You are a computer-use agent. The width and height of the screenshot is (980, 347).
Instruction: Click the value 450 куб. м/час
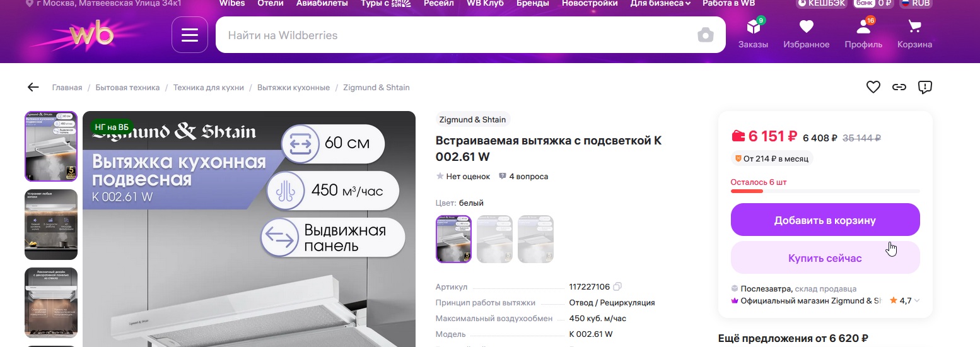tap(597, 319)
